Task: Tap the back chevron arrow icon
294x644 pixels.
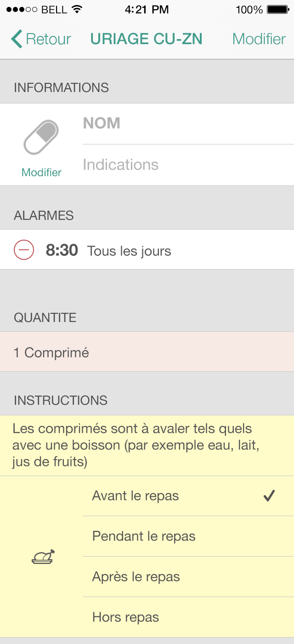Action: pos(17,39)
